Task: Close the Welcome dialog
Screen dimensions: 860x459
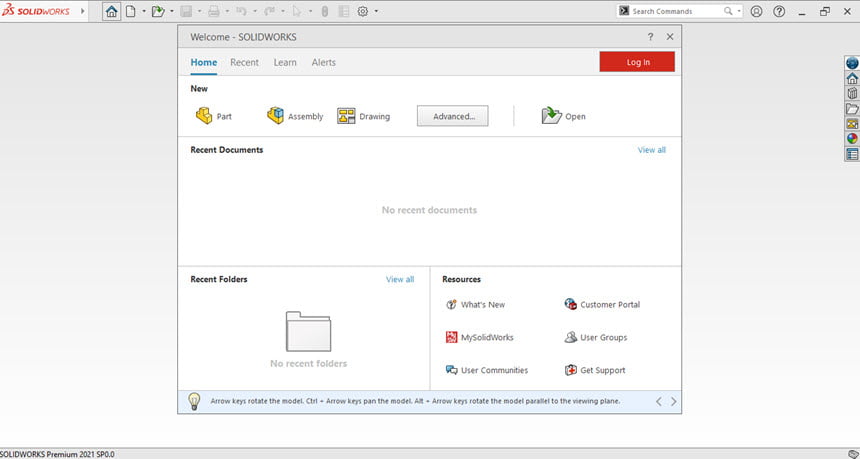Action: 670,37
